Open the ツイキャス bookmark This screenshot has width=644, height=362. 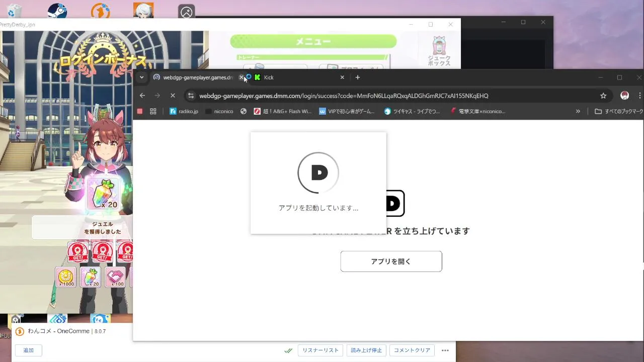click(x=412, y=111)
